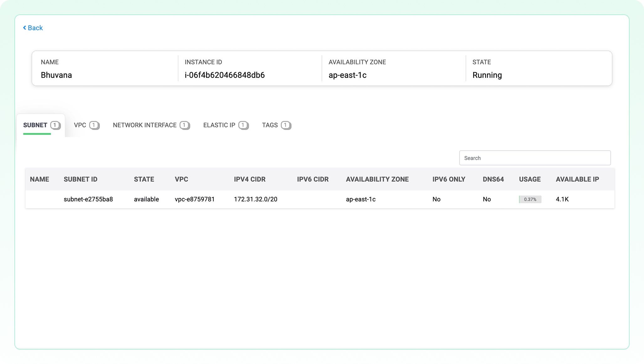This screenshot has width=644, height=364.
Task: Click the vpc-e8759781 VPC value
Action: coord(195,199)
